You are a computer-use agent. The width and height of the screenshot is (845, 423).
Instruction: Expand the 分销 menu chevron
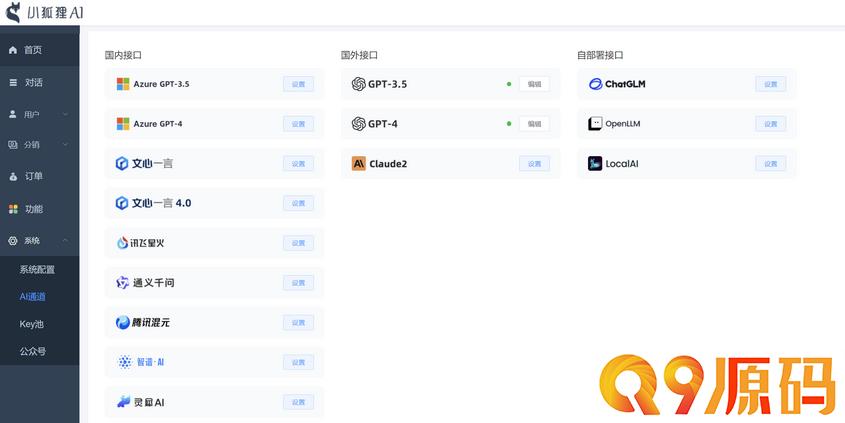pos(65,144)
